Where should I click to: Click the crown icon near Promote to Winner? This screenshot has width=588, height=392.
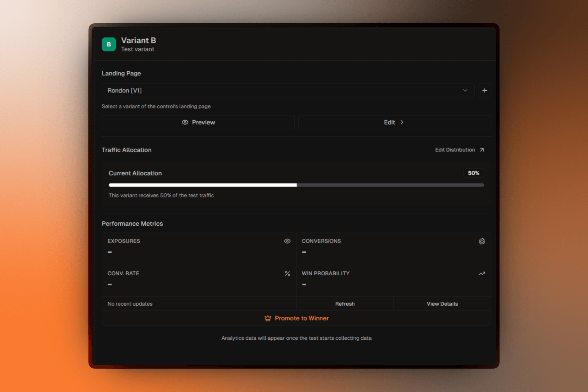(268, 318)
